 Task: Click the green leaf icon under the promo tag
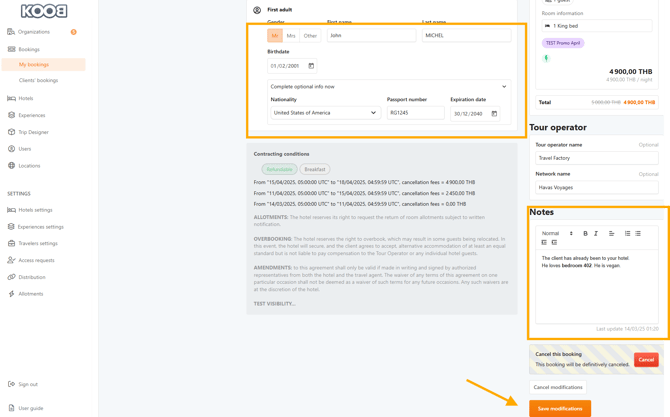pos(546,58)
